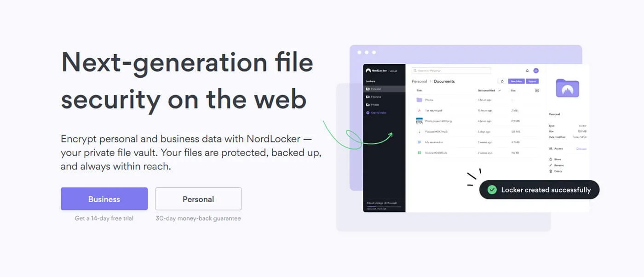The width and height of the screenshot is (644, 277).
Task: Select the Podcast #047.mp3 audio icon
Action: 419,132
